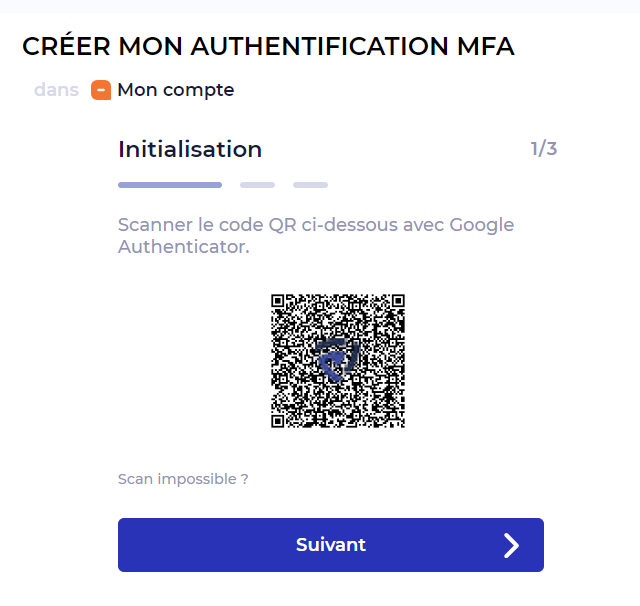The width and height of the screenshot is (640, 606).
Task: Click the second progress step bar
Action: 257,185
